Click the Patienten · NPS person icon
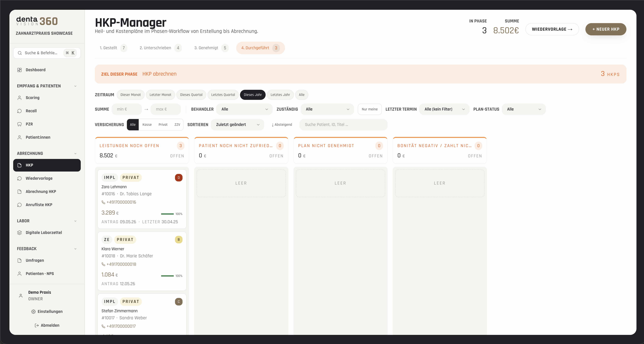644x344 pixels. pyautogui.click(x=19, y=274)
